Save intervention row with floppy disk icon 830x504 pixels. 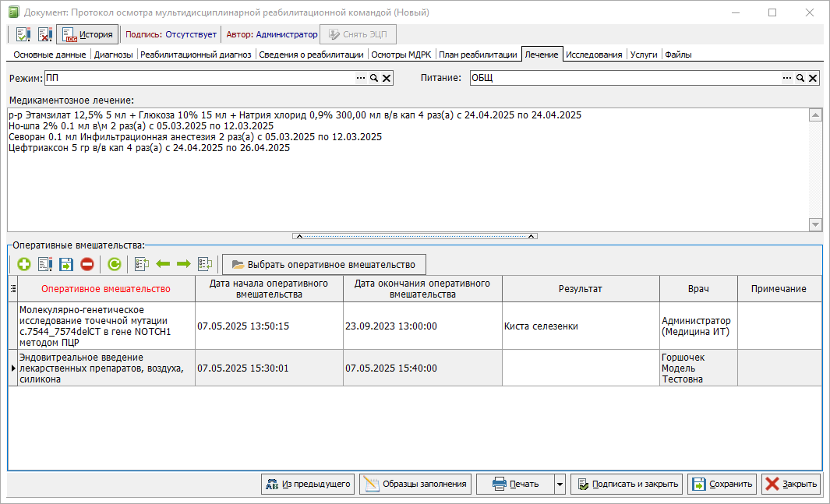tap(66, 264)
